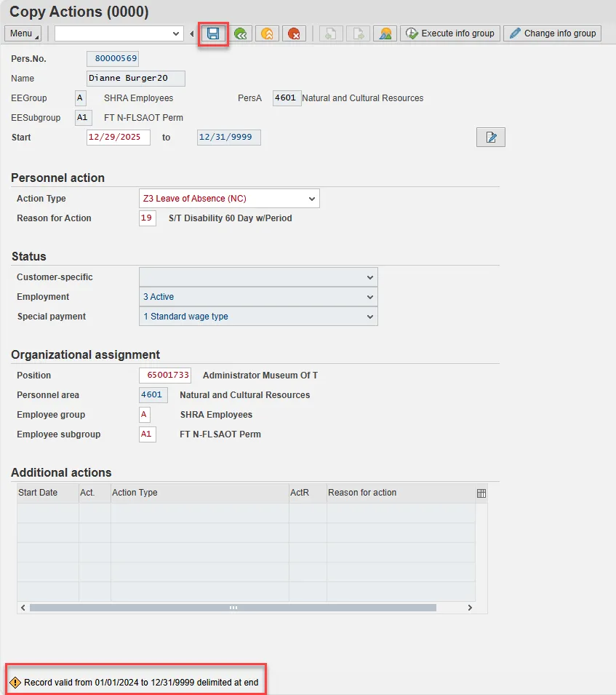The image size is (616, 695).
Task: Click the Position number field
Action: point(165,376)
